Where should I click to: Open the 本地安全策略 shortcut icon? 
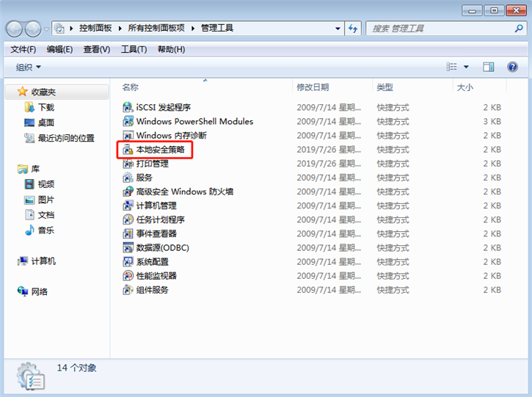[128, 150]
